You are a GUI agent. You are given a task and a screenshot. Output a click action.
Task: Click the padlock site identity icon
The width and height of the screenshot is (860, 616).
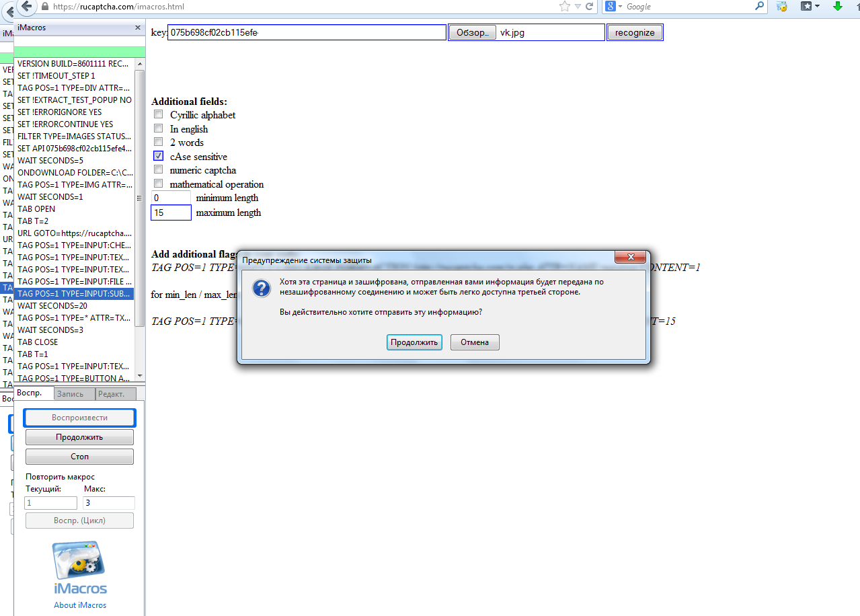(45, 7)
